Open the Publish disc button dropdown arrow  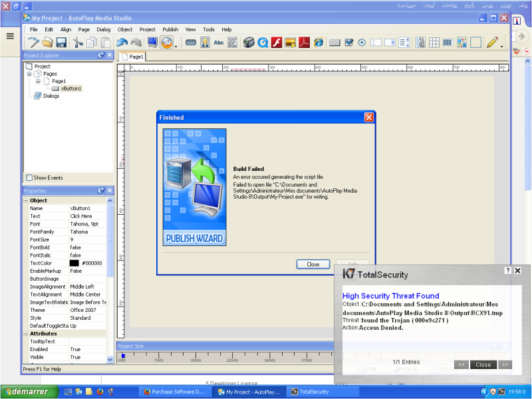pyautogui.click(x=176, y=44)
